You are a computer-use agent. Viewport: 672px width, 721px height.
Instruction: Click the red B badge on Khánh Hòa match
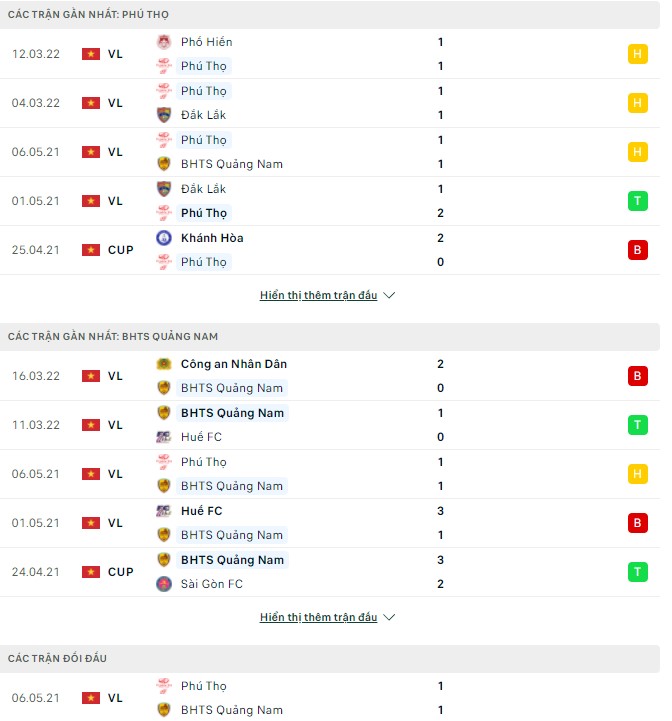pyautogui.click(x=637, y=250)
